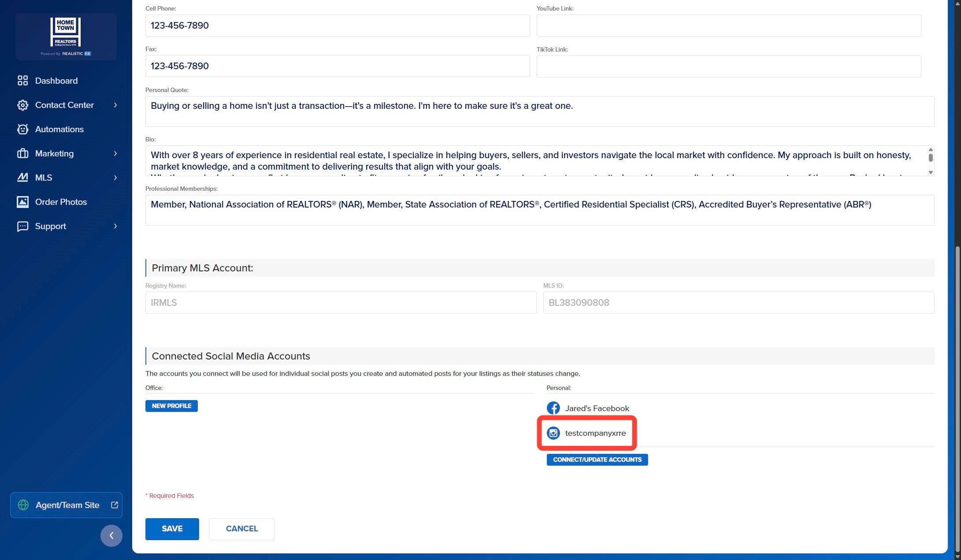Click the Required Fields note
This screenshot has height=560, width=961.
click(170, 496)
